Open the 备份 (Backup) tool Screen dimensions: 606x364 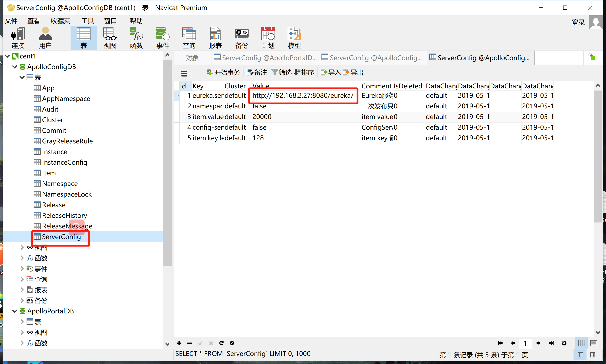point(242,37)
